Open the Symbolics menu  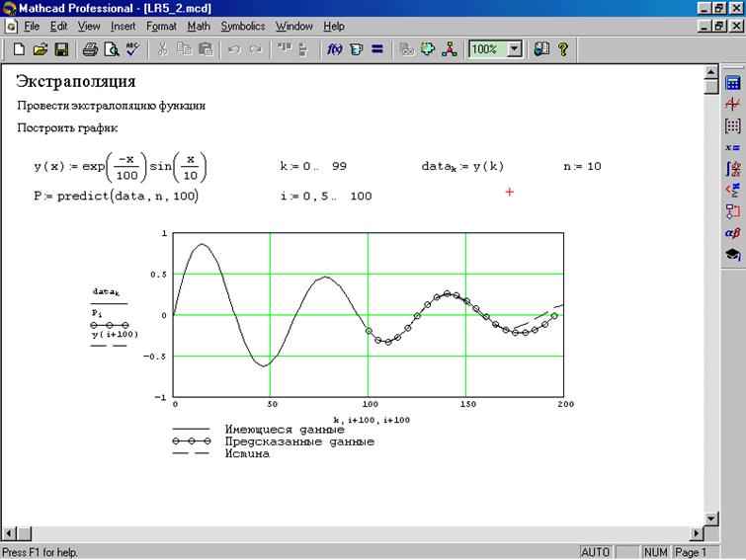coord(242,26)
